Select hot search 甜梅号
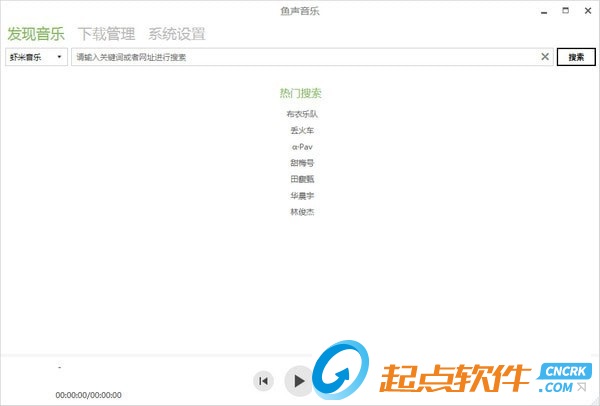 (x=302, y=163)
